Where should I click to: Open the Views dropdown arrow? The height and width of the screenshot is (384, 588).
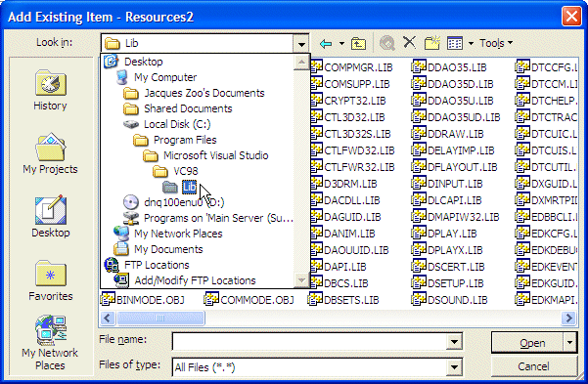(471, 43)
